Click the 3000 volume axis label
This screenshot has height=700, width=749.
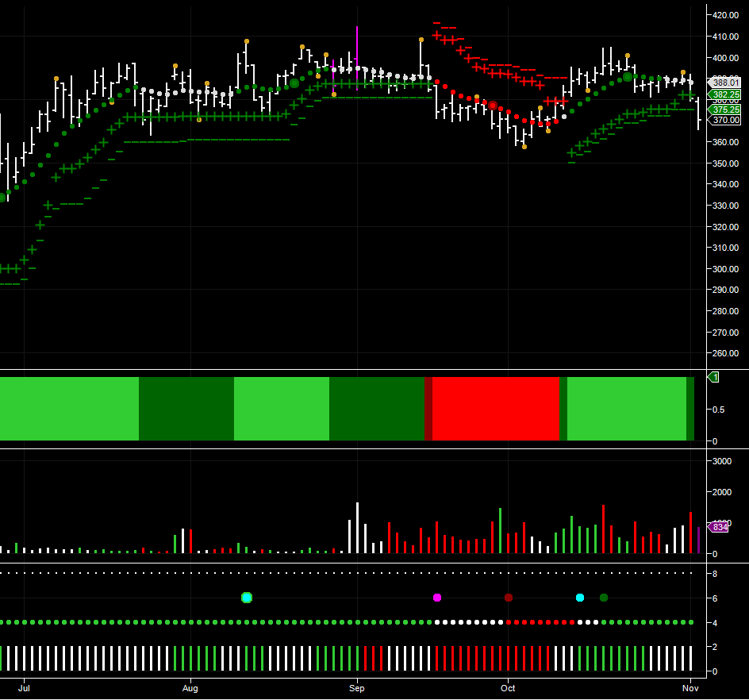(x=722, y=461)
